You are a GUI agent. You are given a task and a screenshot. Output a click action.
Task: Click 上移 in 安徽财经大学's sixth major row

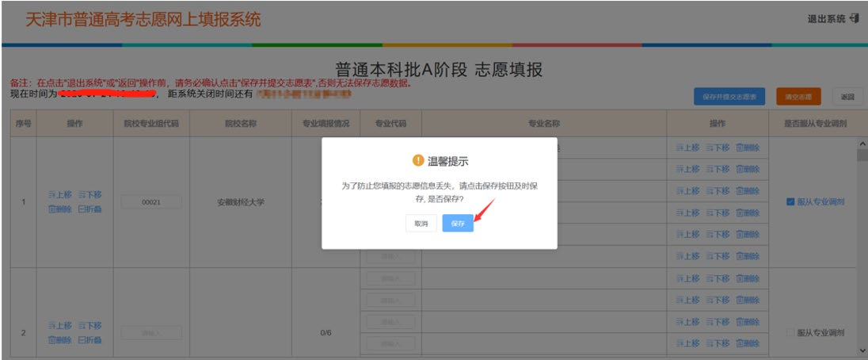[x=688, y=256]
